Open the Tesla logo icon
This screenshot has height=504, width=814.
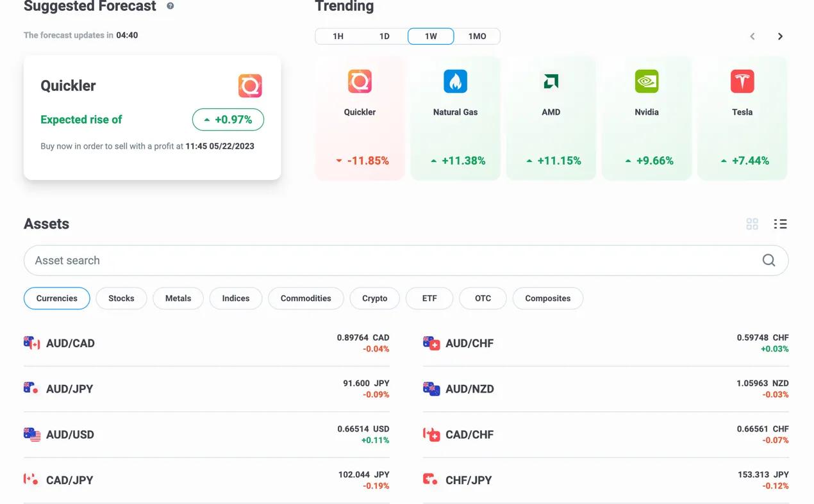742,81
